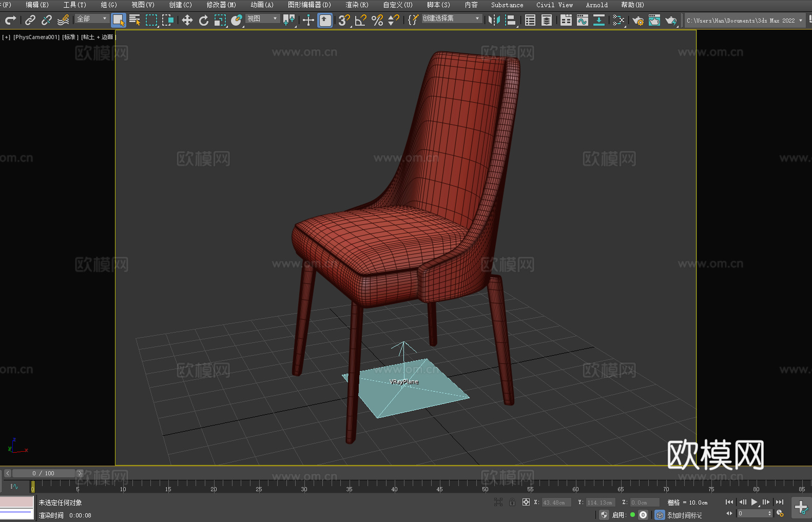
Task: Toggle Spinner Snap on toolbar
Action: 394,20
